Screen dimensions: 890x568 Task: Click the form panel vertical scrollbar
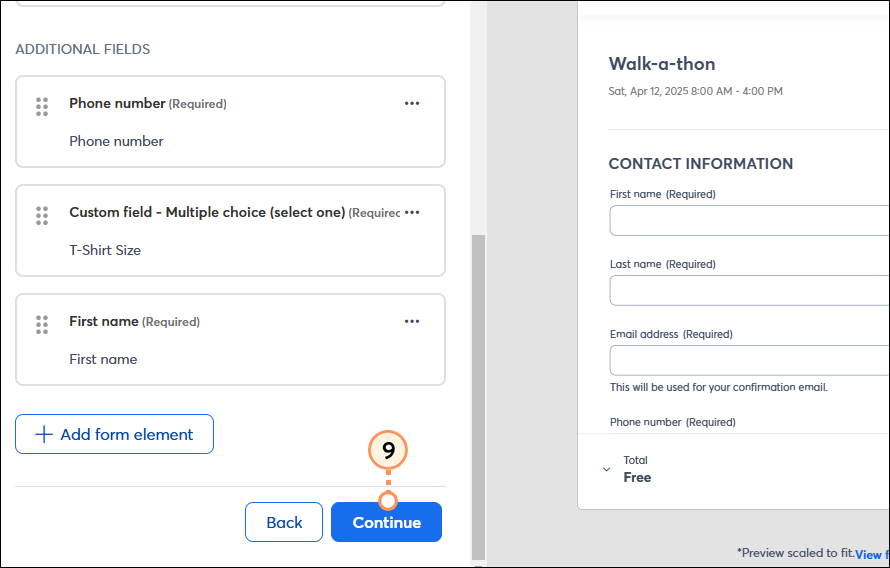478,397
